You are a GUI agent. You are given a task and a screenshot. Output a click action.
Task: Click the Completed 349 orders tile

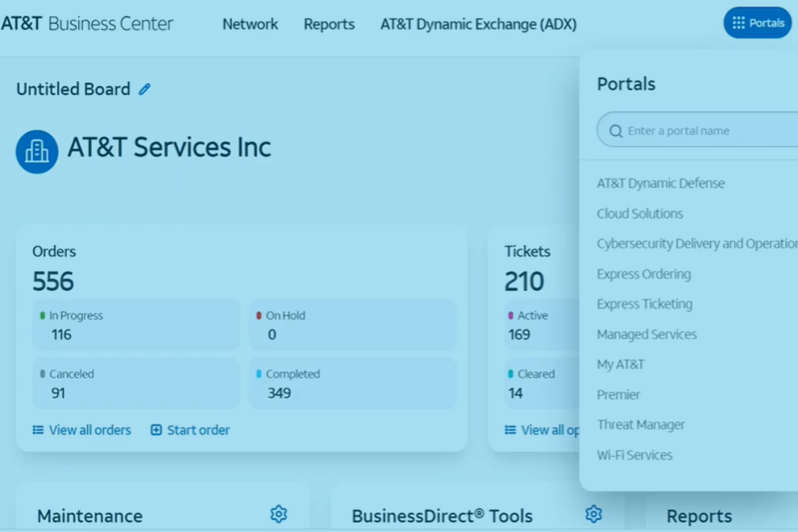(x=352, y=384)
